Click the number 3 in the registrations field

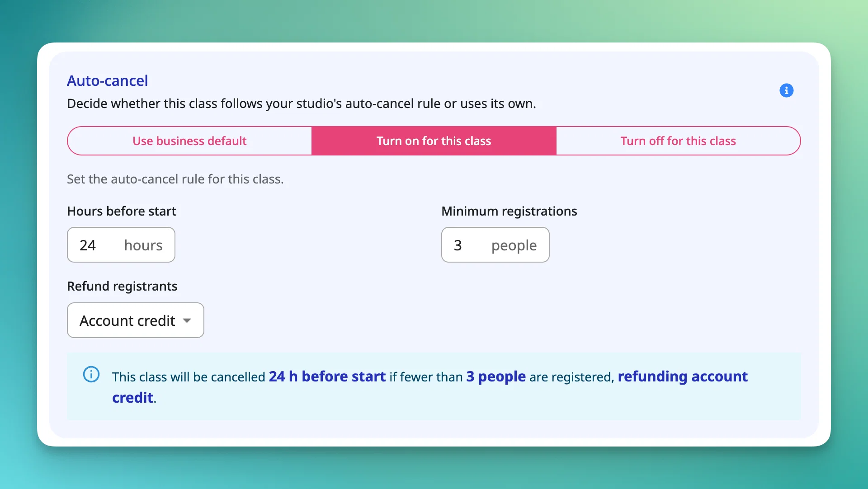click(458, 245)
